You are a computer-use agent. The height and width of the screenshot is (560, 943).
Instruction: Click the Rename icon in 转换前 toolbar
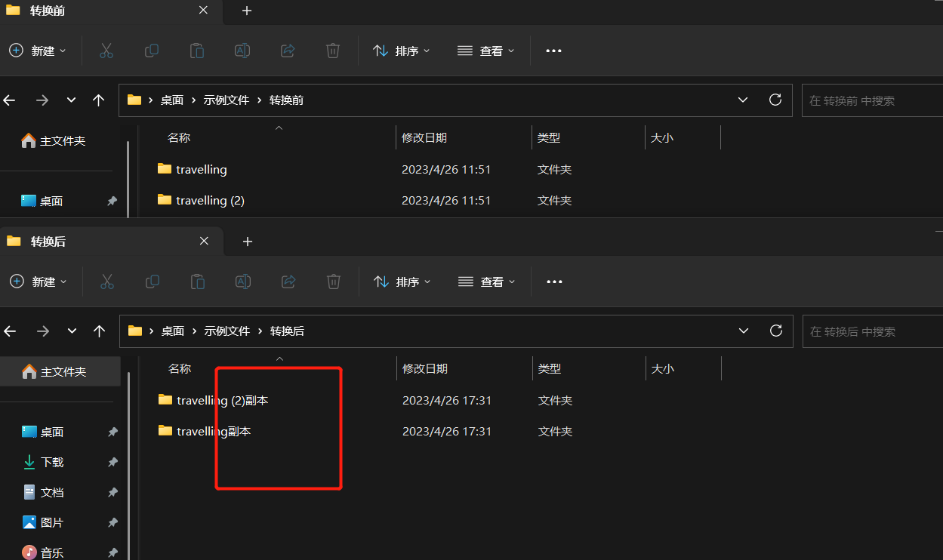click(242, 51)
